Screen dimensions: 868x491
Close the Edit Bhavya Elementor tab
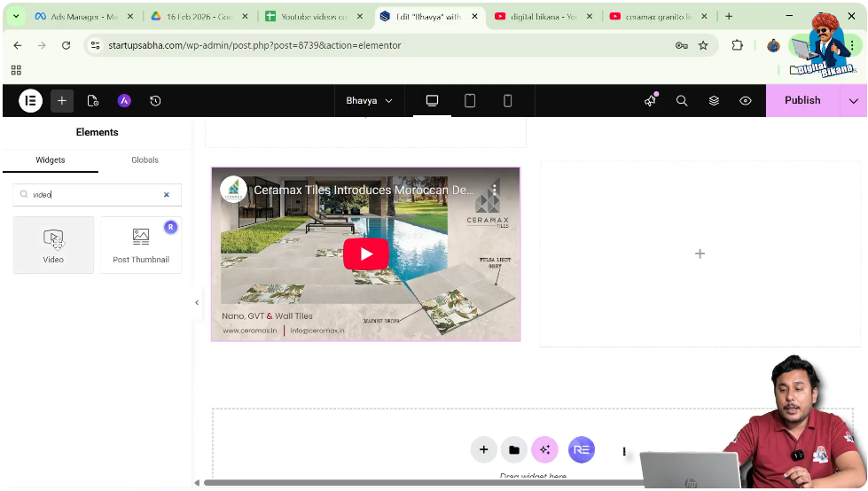pyautogui.click(x=474, y=17)
